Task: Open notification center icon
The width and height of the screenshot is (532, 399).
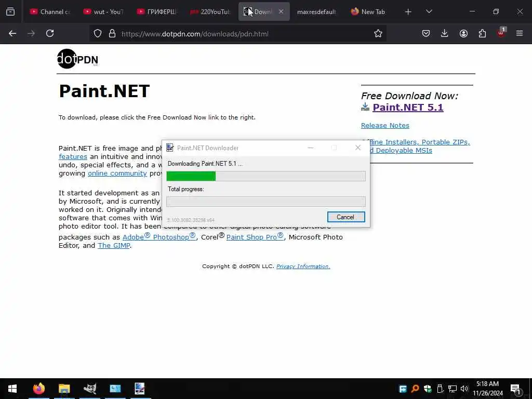Action: click(516, 389)
